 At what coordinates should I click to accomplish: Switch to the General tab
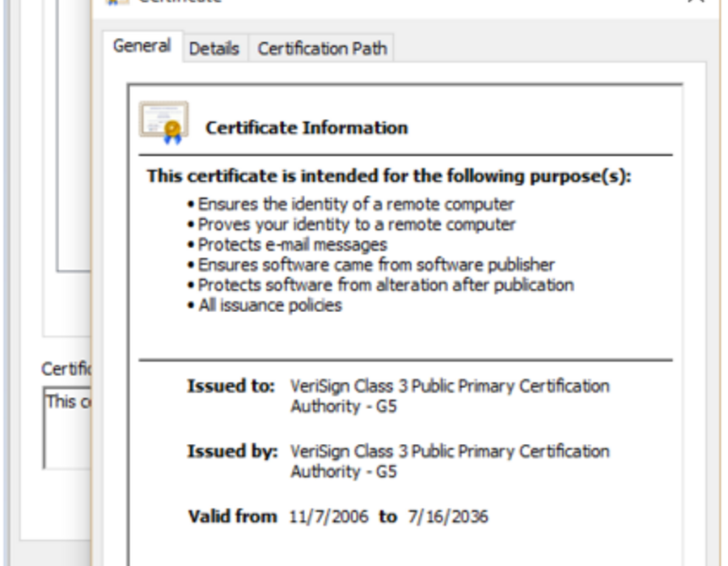142,46
